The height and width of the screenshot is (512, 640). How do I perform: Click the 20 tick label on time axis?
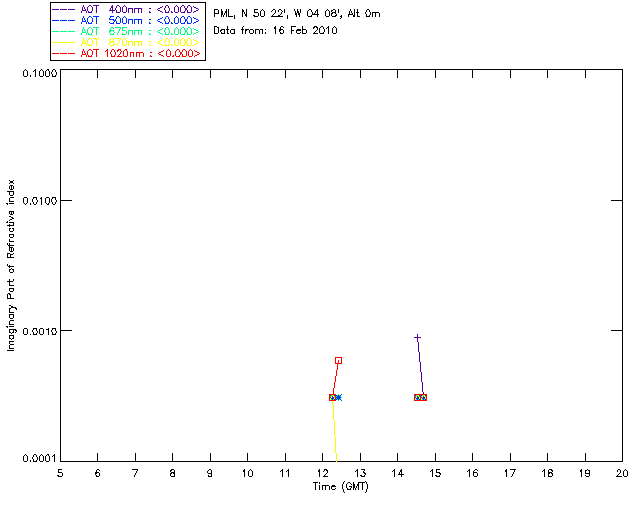621,472
